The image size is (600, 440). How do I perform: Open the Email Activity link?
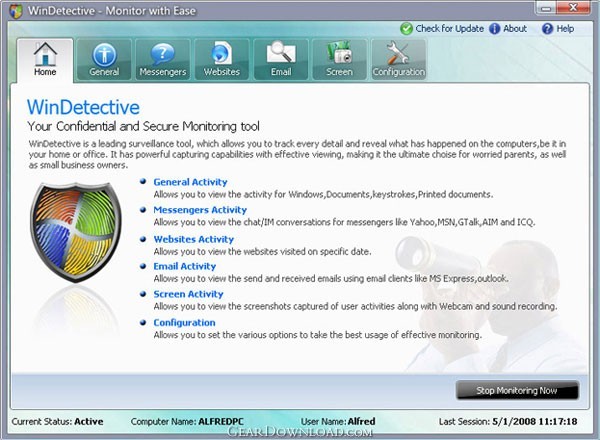pyautogui.click(x=185, y=266)
